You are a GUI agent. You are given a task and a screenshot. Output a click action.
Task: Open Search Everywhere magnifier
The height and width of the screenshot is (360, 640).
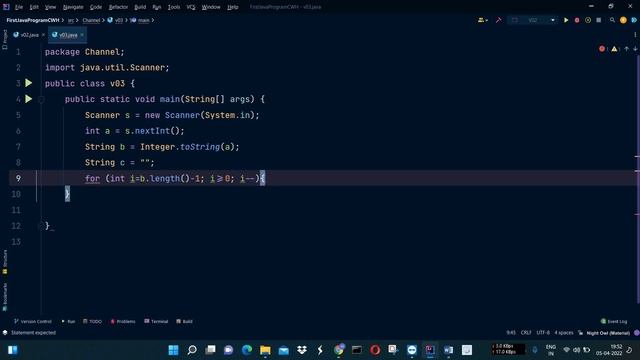pyautogui.click(x=612, y=20)
